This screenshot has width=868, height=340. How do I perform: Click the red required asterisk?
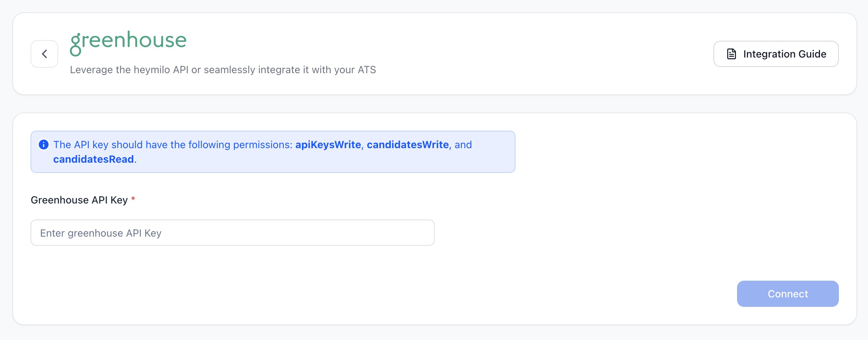pyautogui.click(x=133, y=199)
